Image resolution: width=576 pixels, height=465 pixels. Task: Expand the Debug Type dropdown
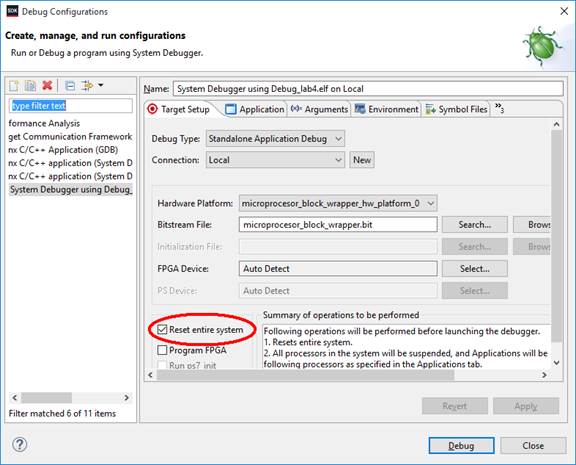click(x=276, y=139)
